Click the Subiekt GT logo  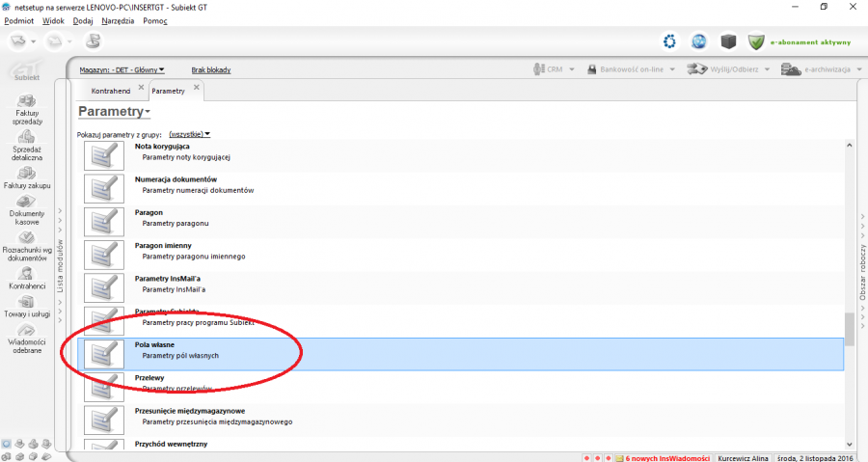click(26, 70)
